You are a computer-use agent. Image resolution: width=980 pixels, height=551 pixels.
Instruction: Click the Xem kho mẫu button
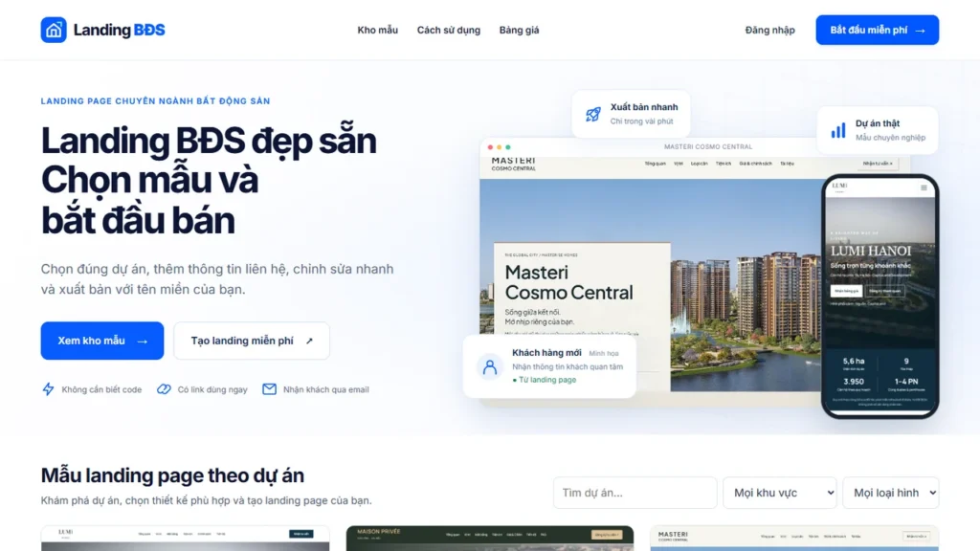tap(102, 341)
